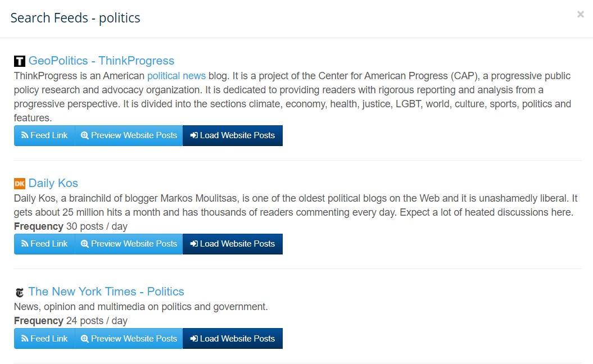Click RSS icon on ThinkProgress Feed Link
The image size is (593, 364).
click(25, 135)
